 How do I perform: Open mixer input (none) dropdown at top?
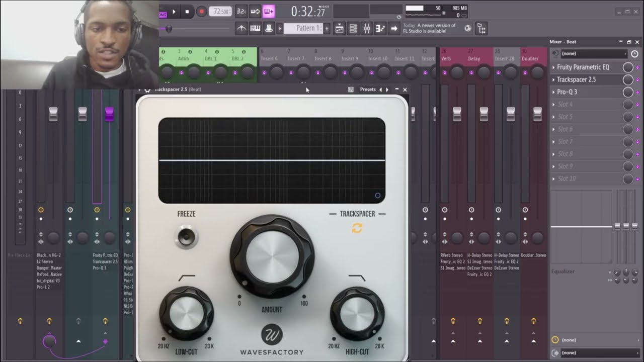pos(594,53)
